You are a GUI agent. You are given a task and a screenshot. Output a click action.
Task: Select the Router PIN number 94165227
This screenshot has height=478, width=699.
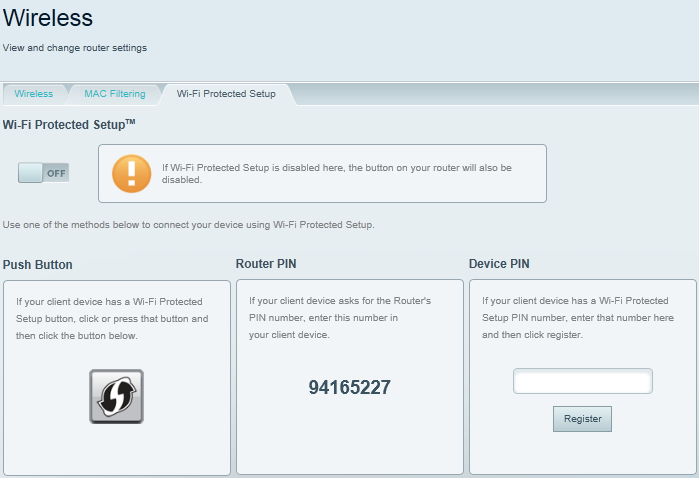point(350,387)
